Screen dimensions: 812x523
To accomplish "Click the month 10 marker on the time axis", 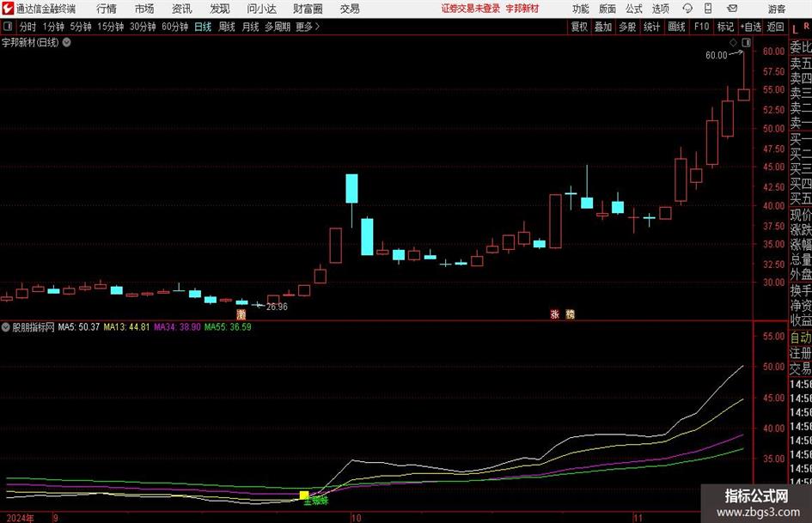I will (x=356, y=518).
